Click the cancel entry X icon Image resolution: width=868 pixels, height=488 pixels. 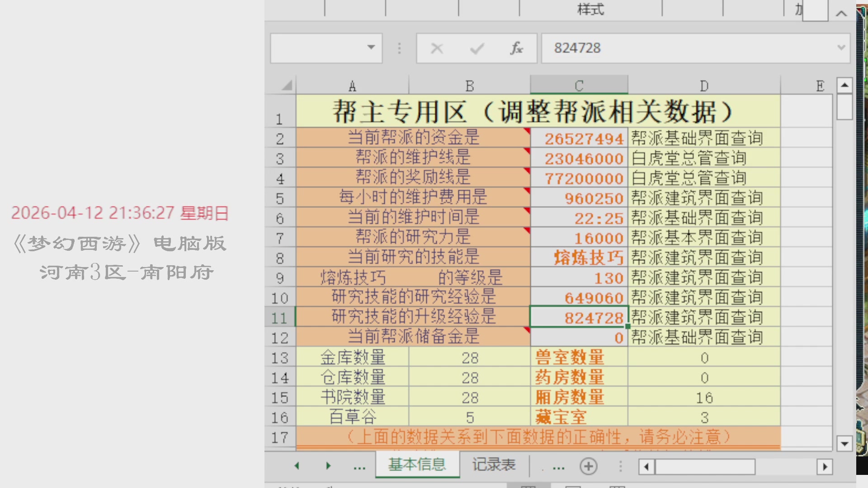point(437,48)
